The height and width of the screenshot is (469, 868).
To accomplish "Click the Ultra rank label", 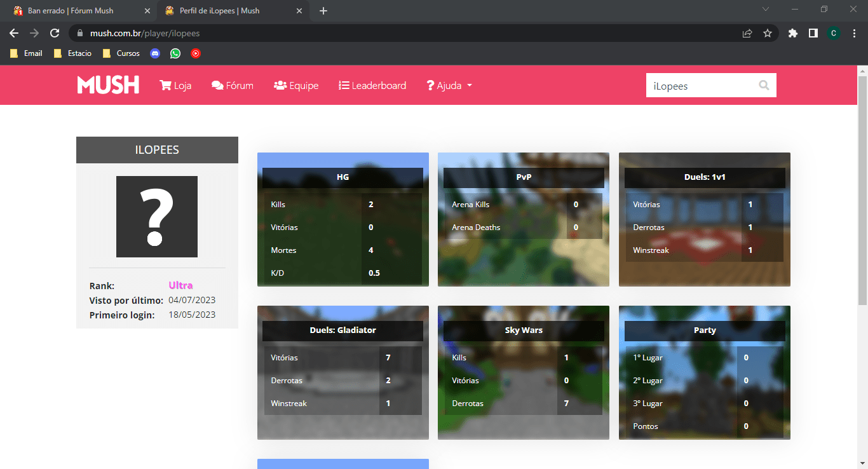I will pos(180,285).
